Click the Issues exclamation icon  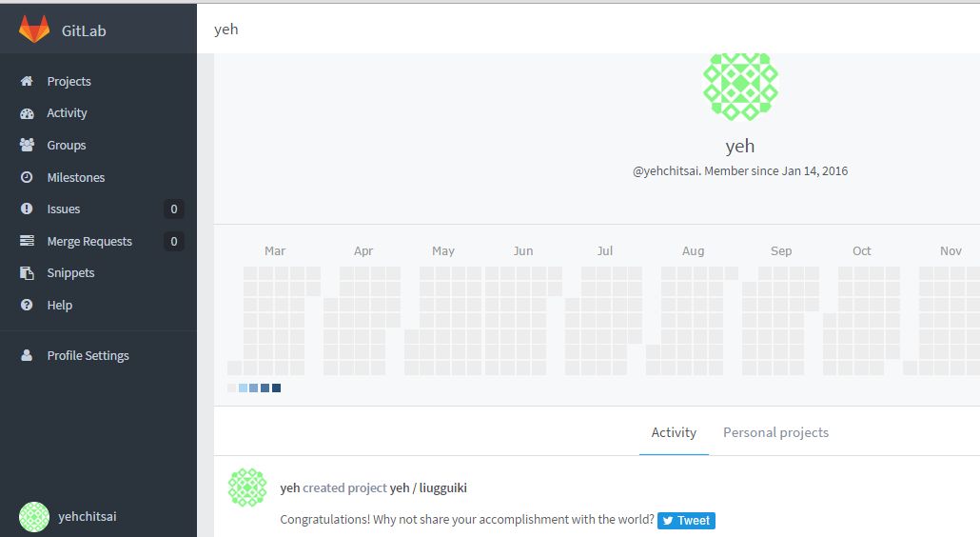[x=27, y=209]
